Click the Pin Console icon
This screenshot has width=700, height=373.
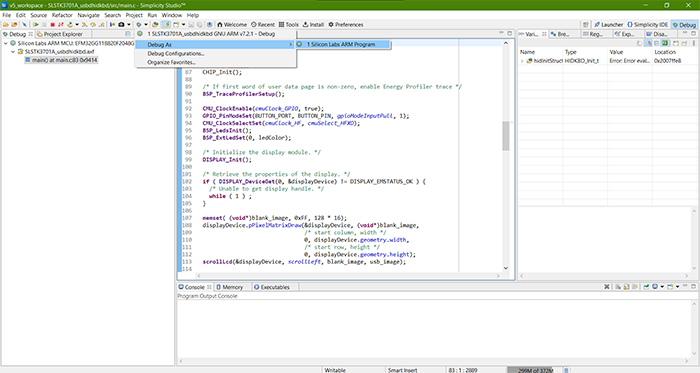[x=646, y=287]
